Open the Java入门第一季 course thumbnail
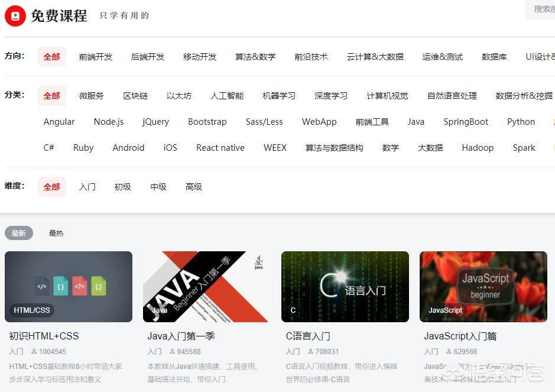 (207, 287)
